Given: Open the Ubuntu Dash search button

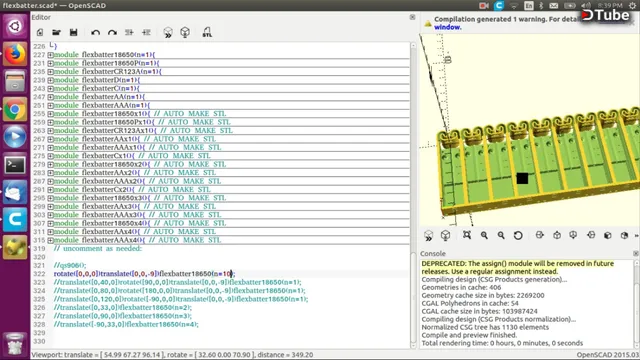Looking at the screenshot, I should pyautogui.click(x=15, y=27).
